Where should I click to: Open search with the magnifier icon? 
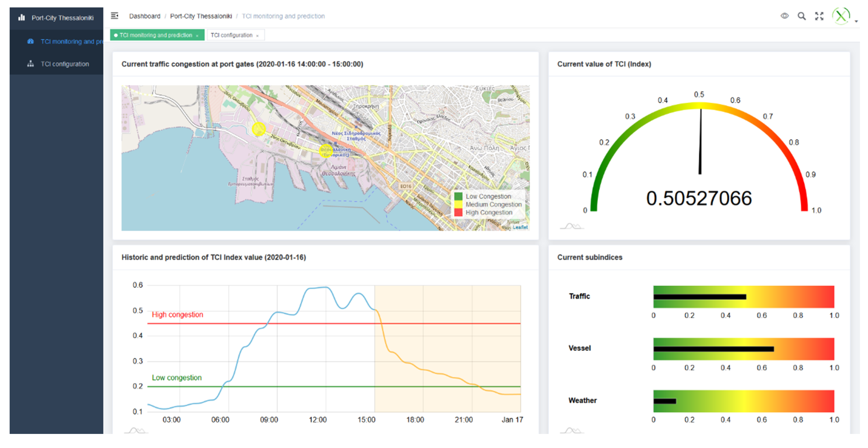802,16
